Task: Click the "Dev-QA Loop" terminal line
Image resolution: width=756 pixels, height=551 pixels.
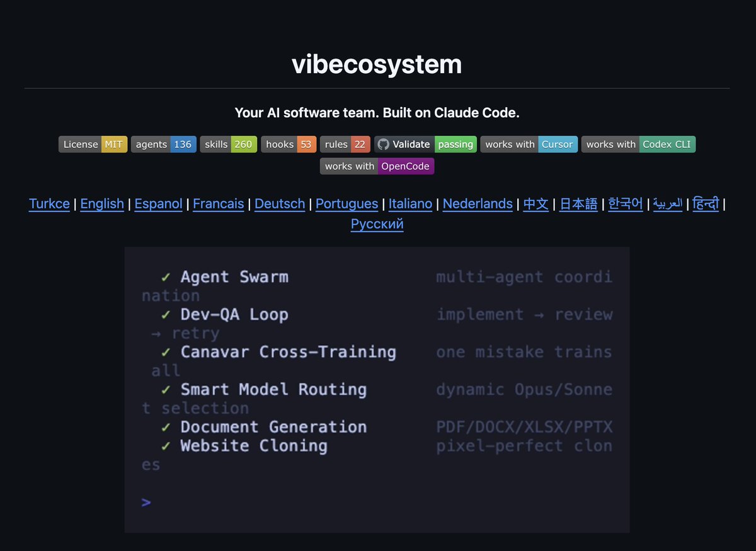Action: pos(234,314)
